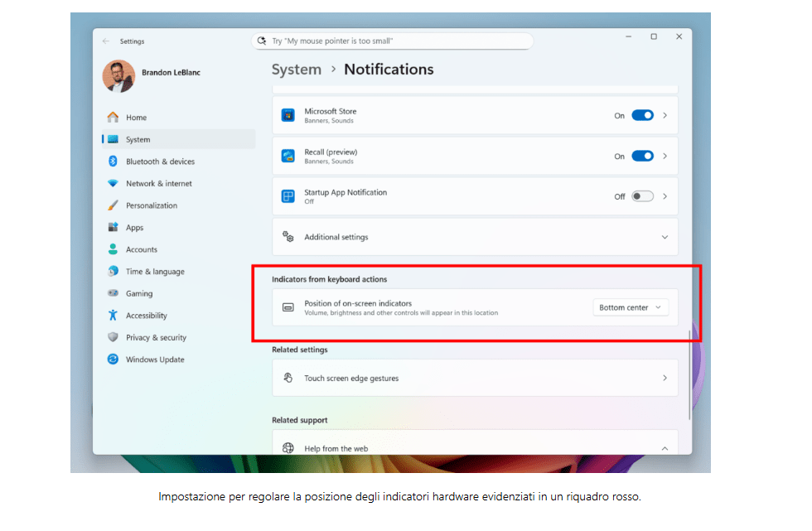Open Network & internet via its icon
This screenshot has height=531, width=812.
(113, 184)
